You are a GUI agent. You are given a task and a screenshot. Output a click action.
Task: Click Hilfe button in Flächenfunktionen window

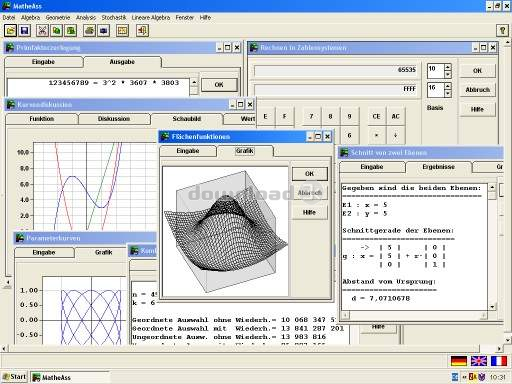309,212
